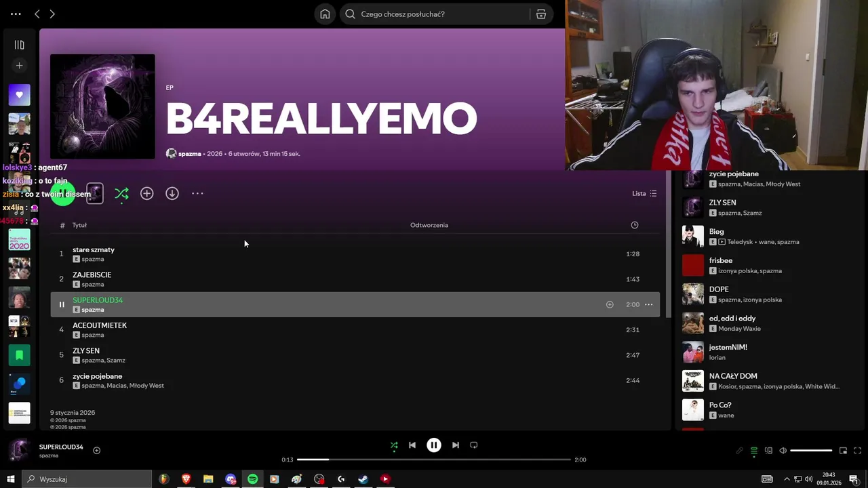Viewport: 868px width, 488px height.
Task: Skip to previous track
Action: point(412,445)
